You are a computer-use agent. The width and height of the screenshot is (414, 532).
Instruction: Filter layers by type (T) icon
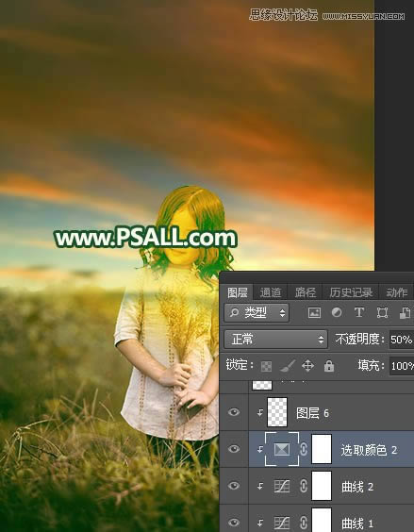(x=359, y=312)
